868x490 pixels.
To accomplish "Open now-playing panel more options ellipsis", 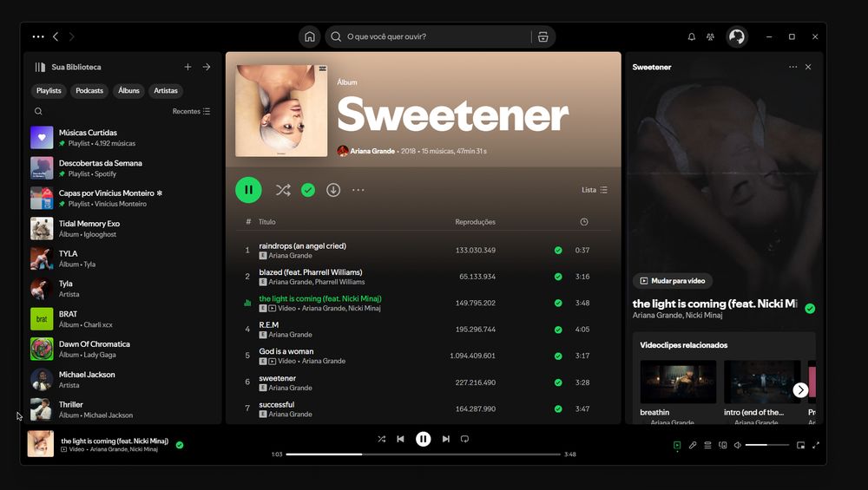I will [792, 67].
